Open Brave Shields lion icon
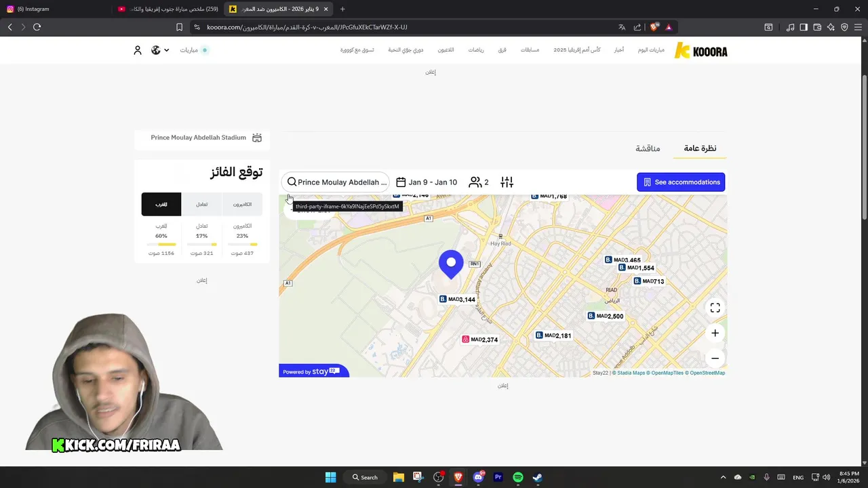Viewport: 868px width, 488px height. pos(654,27)
